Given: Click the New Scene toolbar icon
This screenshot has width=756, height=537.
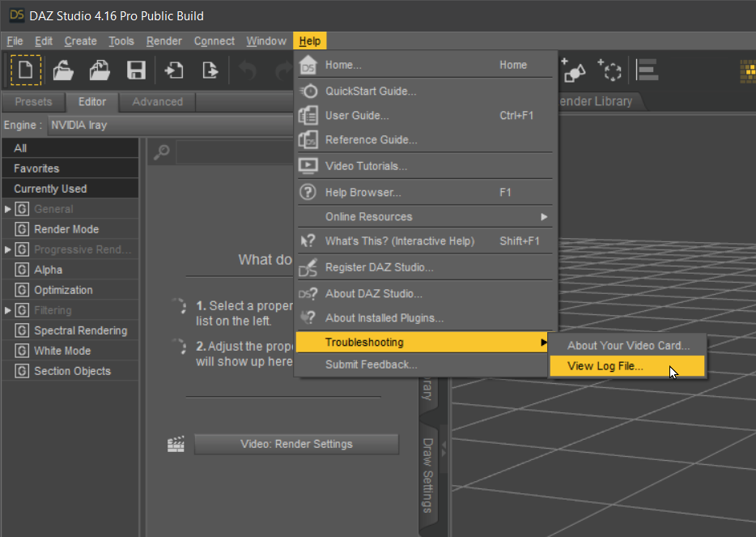Looking at the screenshot, I should (26, 70).
